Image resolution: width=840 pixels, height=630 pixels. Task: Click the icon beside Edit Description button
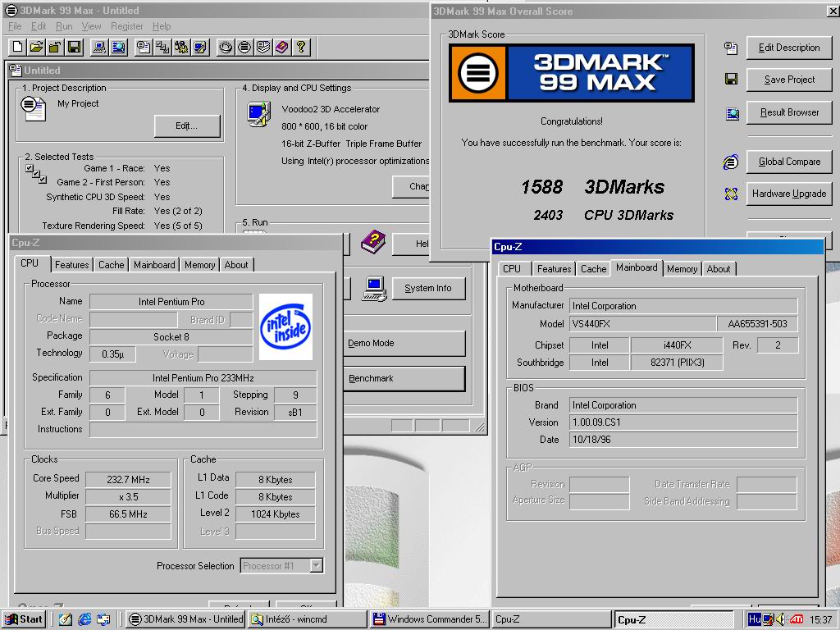pos(731,48)
